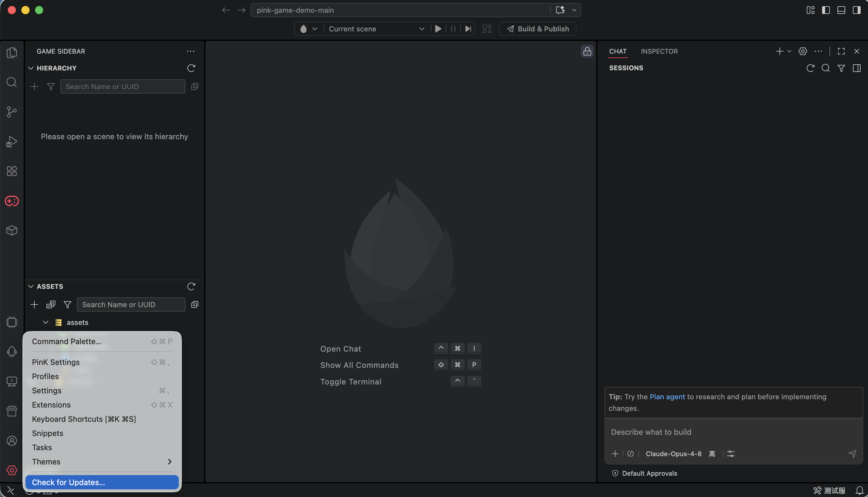This screenshot has width=868, height=497.
Task: Filter chat sessions
Action: coord(841,68)
